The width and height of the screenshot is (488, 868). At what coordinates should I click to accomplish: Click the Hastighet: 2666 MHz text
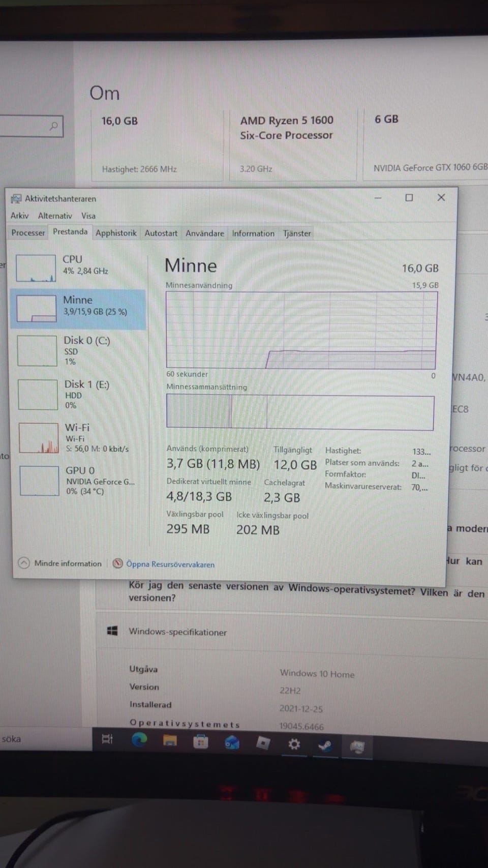pyautogui.click(x=139, y=169)
